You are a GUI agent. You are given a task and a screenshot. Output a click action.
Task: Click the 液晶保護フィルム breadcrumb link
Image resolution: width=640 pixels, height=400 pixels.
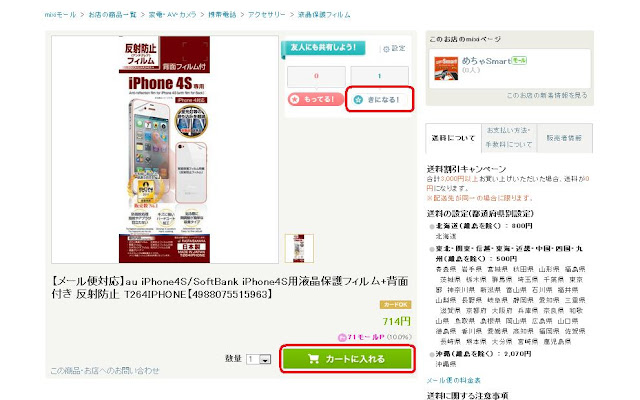(324, 15)
